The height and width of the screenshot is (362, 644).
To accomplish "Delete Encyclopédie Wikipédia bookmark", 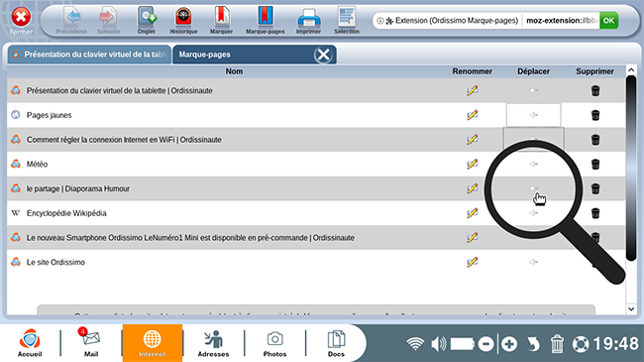I will click(x=595, y=213).
